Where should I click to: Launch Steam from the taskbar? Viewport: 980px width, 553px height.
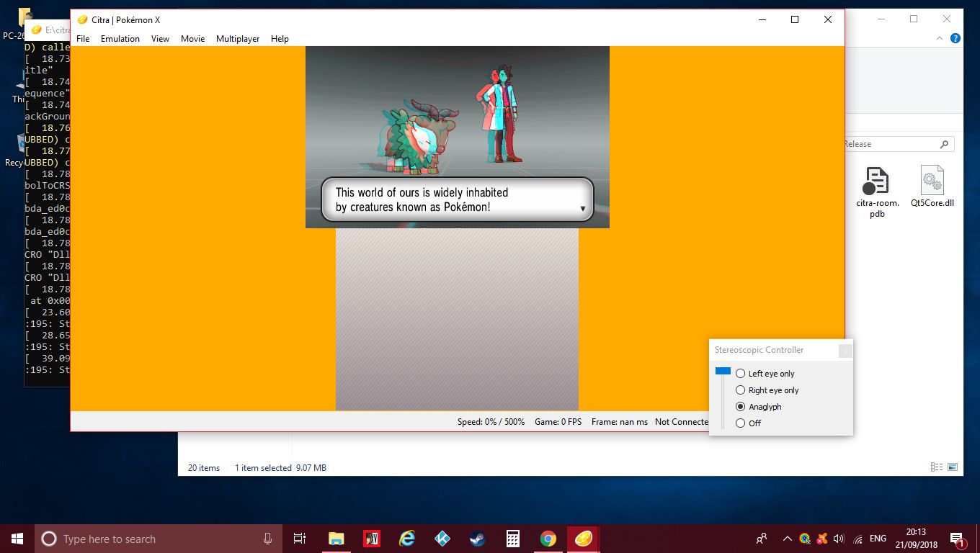click(x=478, y=539)
